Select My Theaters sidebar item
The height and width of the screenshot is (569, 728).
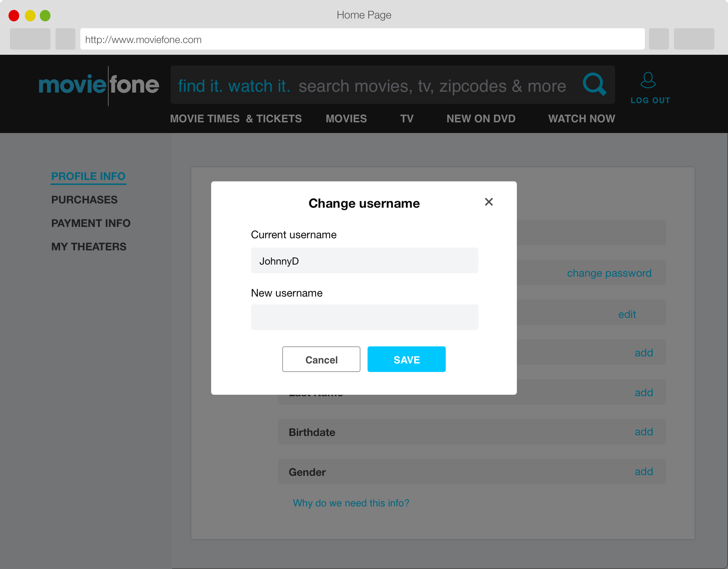89,247
